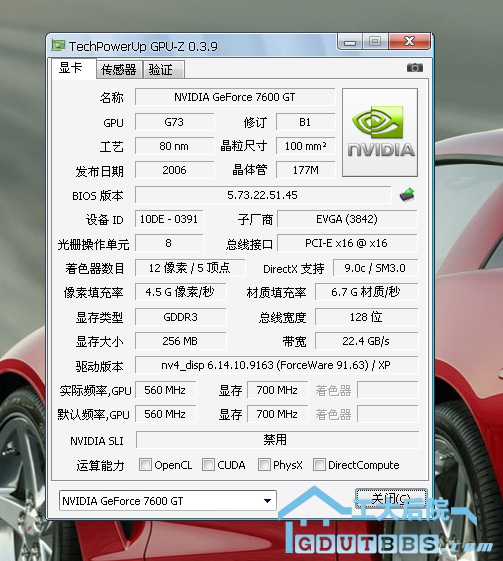Viewport: 503px width, 561px height.
Task: Click the 80 nm process field
Action: pyautogui.click(x=175, y=146)
